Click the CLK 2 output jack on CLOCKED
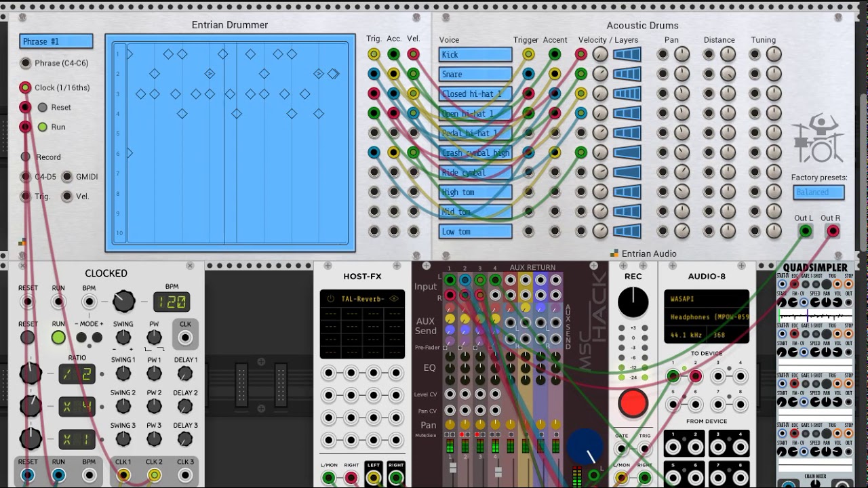This screenshot has width=868, height=488. [x=155, y=475]
